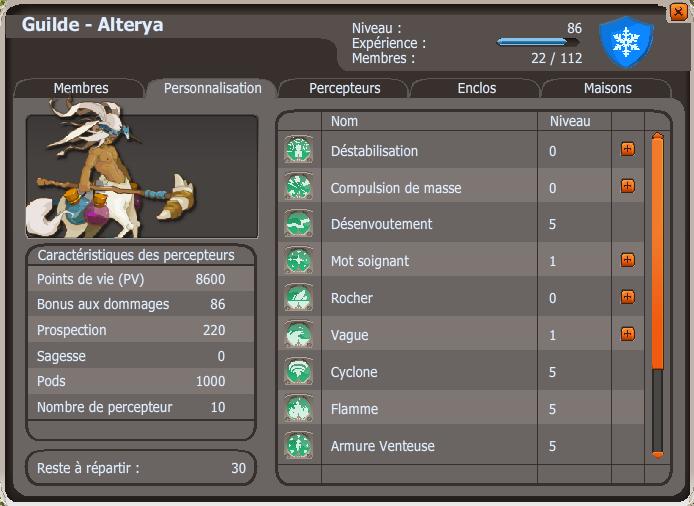
Task: Increase the Déstabilisation level with the plus button
Action: coord(628,149)
